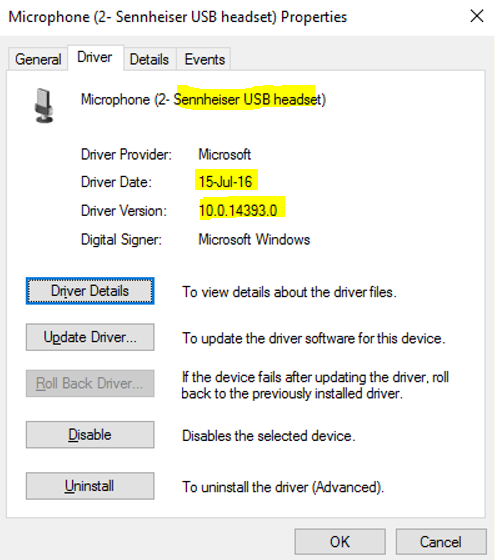Click the Roll Back Driver... button
Image resolution: width=495 pixels, height=560 pixels.
click(90, 383)
